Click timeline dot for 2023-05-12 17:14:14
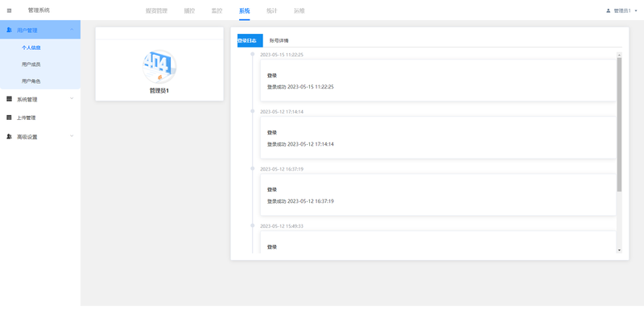The image size is (644, 314). pyautogui.click(x=253, y=111)
